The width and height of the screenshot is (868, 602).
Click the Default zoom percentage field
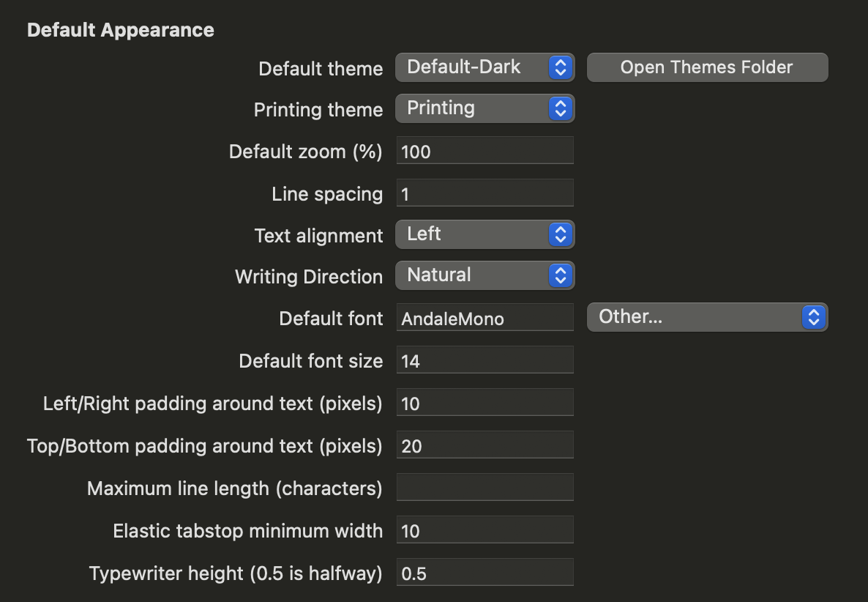pyautogui.click(x=484, y=152)
